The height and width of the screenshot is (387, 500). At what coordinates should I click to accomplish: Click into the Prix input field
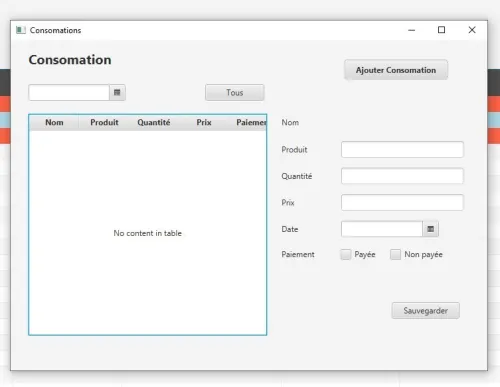[x=402, y=202]
